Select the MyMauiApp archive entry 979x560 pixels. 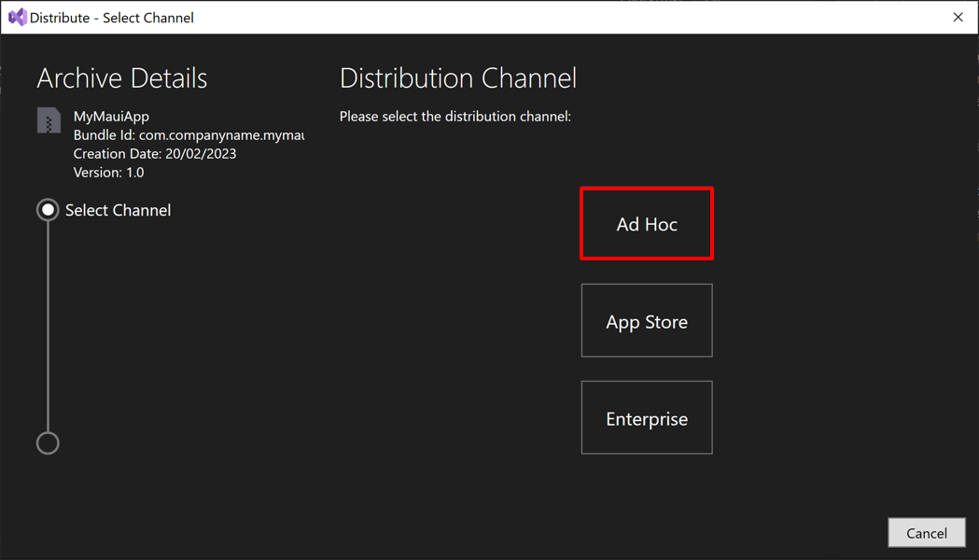pyautogui.click(x=110, y=116)
